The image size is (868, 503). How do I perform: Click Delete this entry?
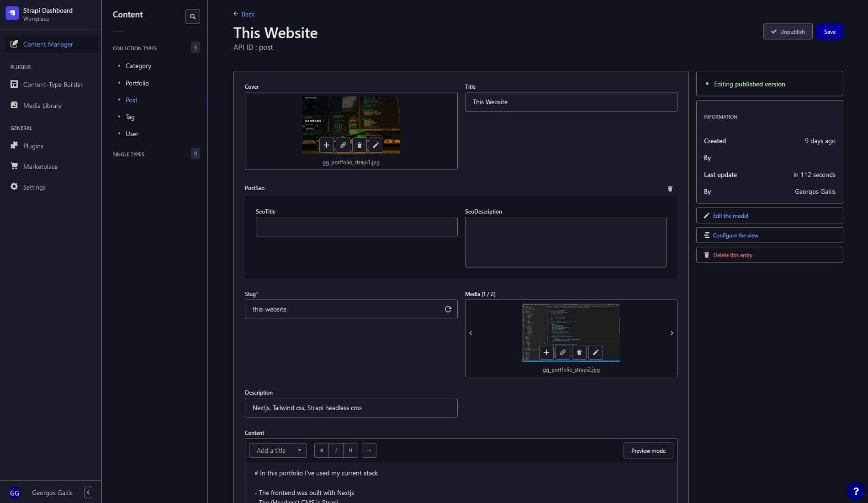pos(769,255)
